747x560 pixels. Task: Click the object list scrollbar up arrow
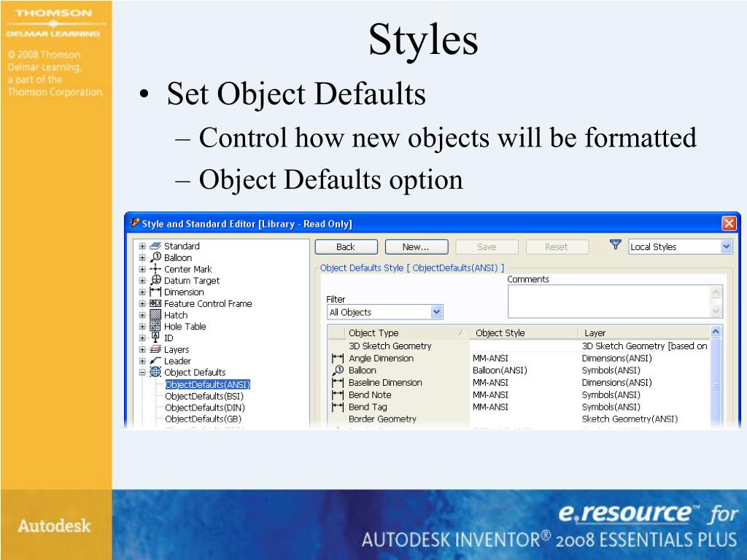point(716,332)
